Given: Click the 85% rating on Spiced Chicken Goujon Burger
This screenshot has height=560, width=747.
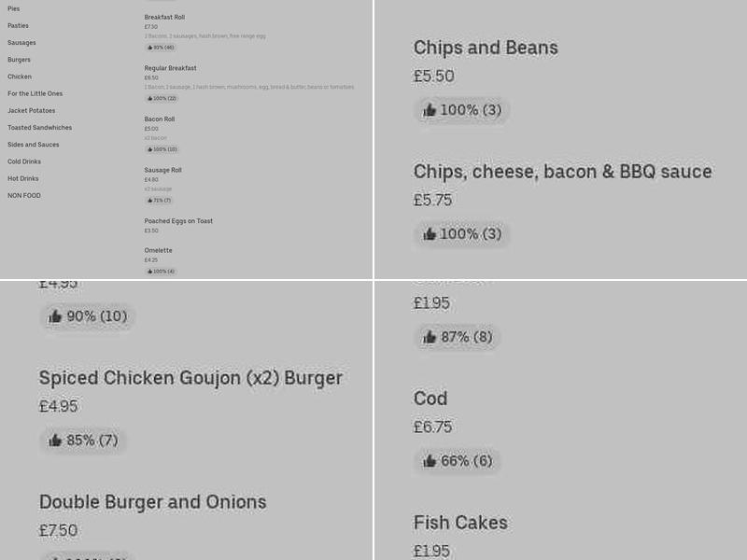Looking at the screenshot, I should (x=83, y=440).
